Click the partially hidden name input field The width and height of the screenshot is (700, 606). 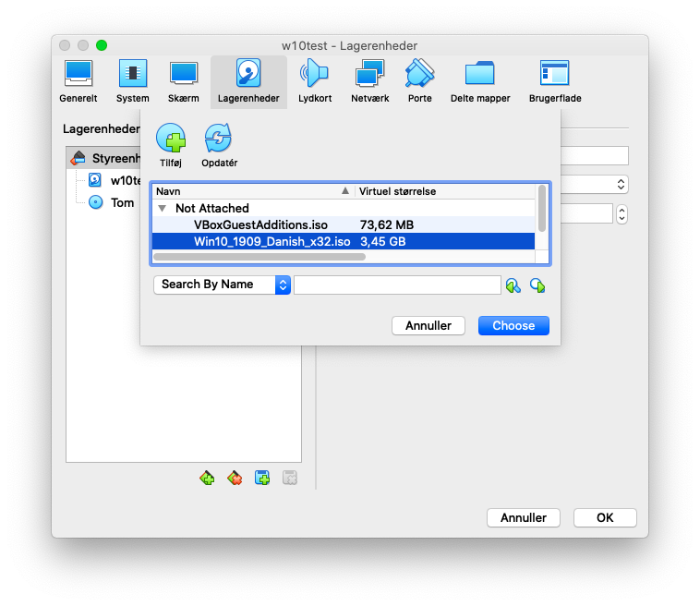595,155
